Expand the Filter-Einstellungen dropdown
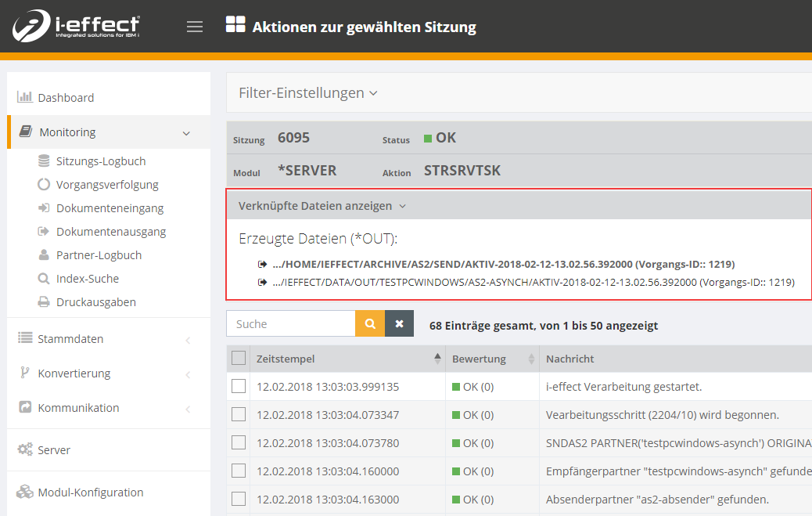The width and height of the screenshot is (812, 516). pos(308,93)
